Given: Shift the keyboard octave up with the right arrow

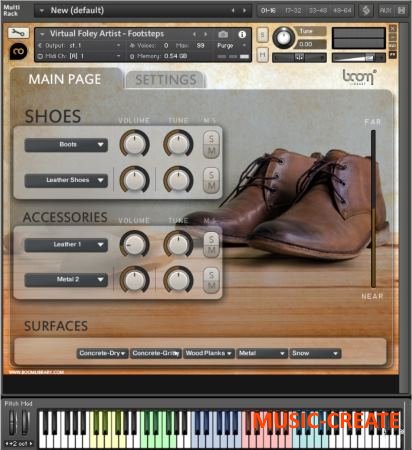Looking at the screenshot, I should pos(31,444).
